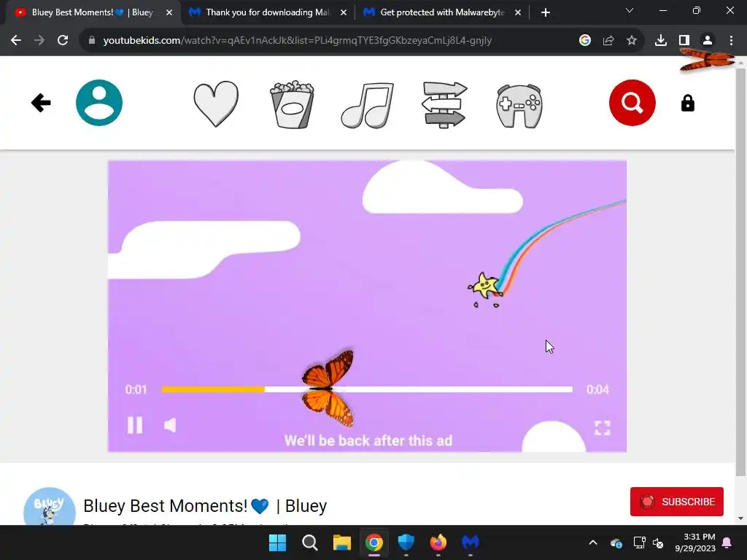747x560 pixels.
Task: Bookmark this page with the star
Action: (632, 41)
